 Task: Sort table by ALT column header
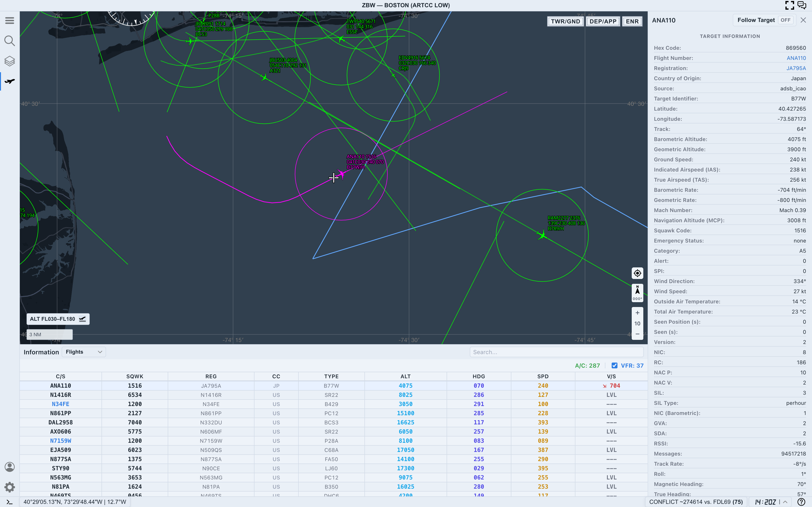pos(406,376)
